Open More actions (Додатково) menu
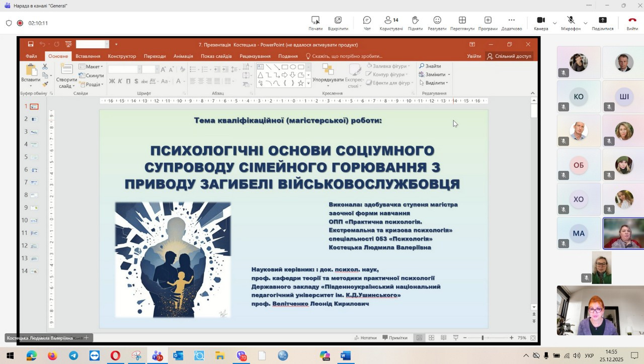Image resolution: width=644 pixels, height=364 pixels. (x=511, y=23)
